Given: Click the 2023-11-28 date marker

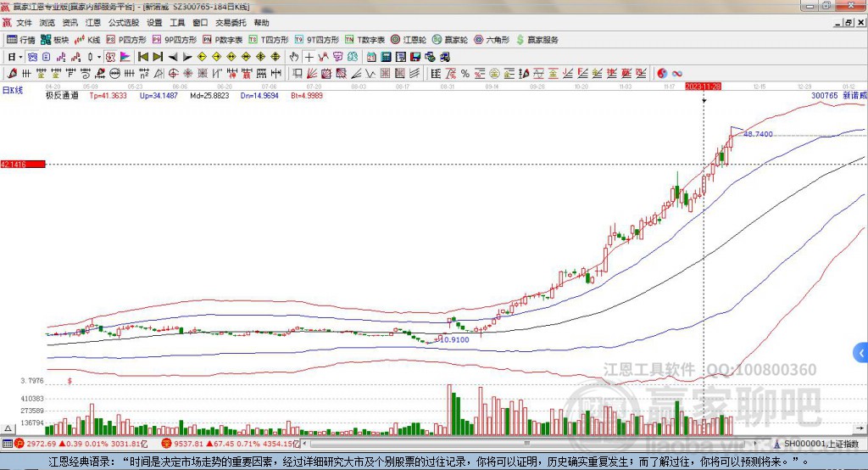Looking at the screenshot, I should 703,87.
